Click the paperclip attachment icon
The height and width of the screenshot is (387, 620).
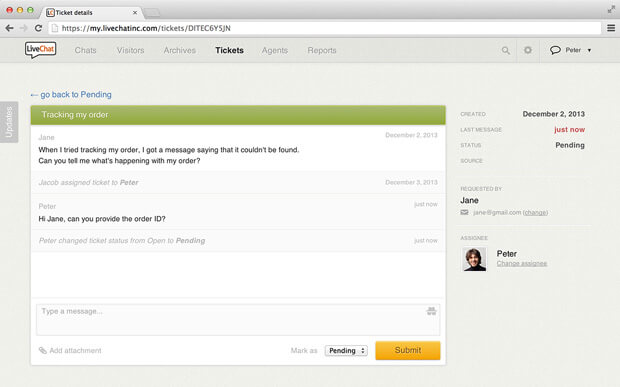point(42,350)
